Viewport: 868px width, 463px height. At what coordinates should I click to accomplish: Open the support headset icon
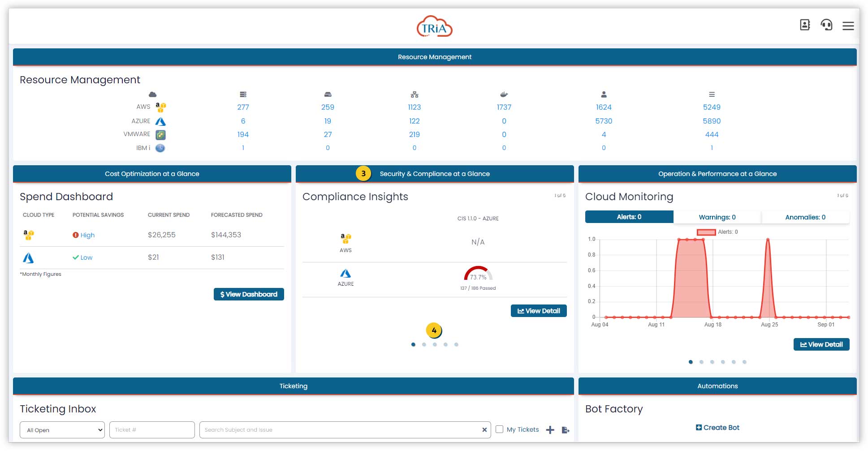pos(826,25)
